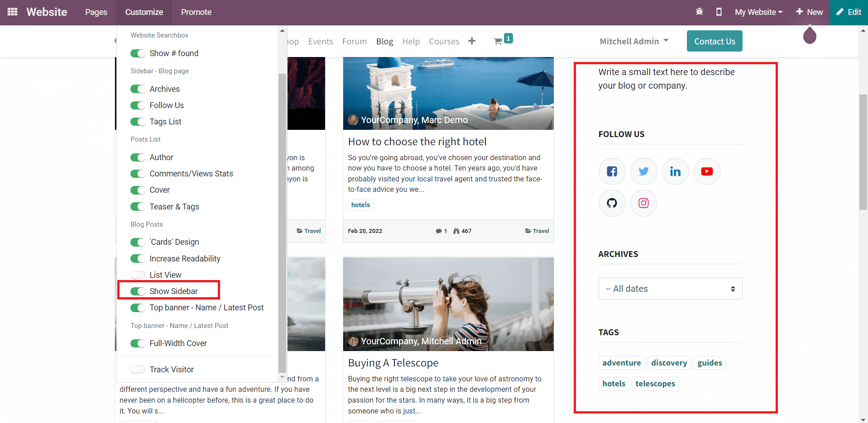The image size is (868, 423).
Task: Open the Instagram social icon
Action: coord(644,203)
